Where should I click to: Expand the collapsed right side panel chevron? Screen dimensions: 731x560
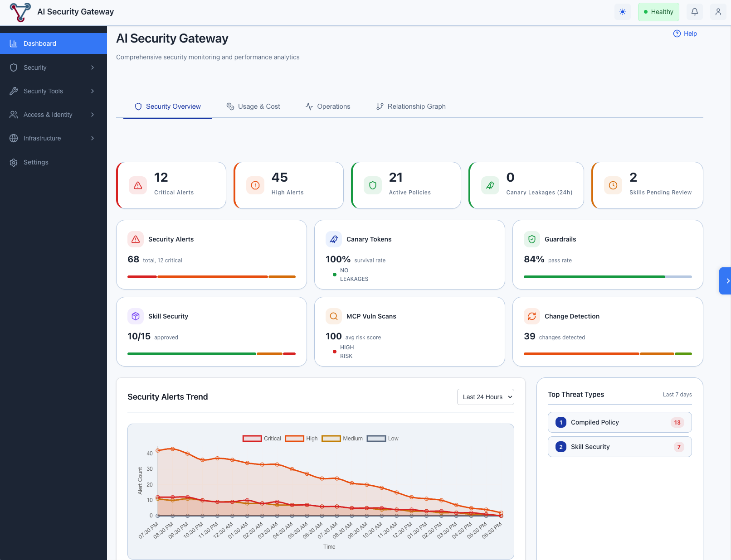coord(727,281)
